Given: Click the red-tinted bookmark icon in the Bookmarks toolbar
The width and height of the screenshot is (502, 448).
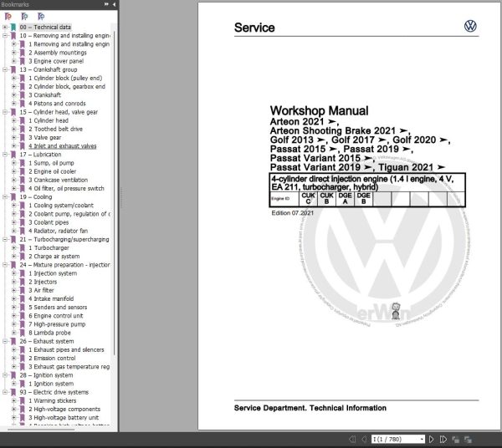Looking at the screenshot, I should (8, 17).
